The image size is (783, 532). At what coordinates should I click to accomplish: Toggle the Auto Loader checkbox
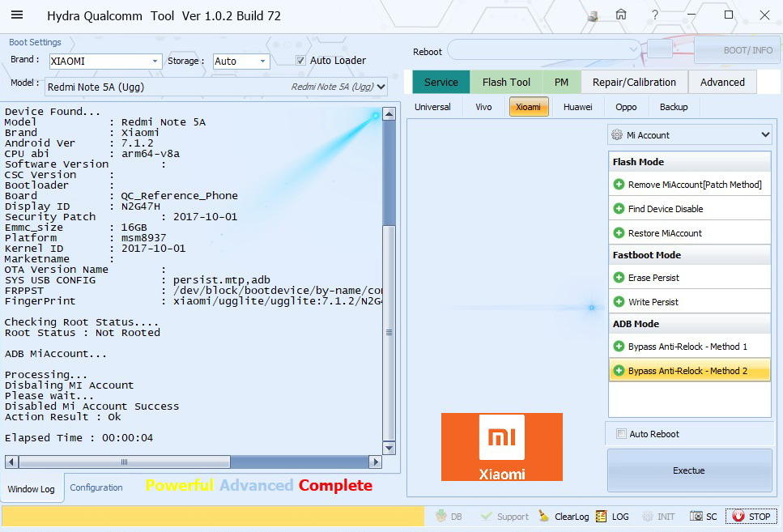pos(300,61)
